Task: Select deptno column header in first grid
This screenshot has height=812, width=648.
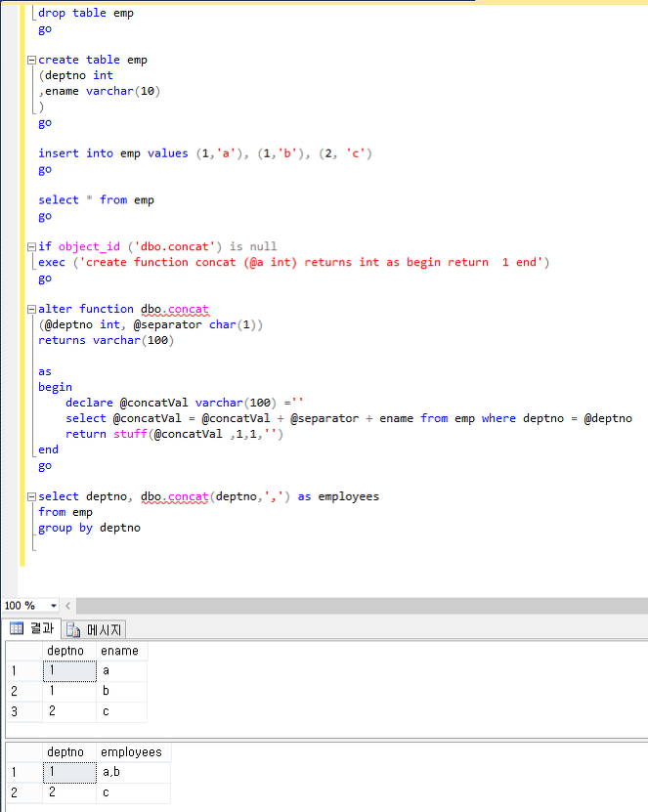Action: [68, 651]
